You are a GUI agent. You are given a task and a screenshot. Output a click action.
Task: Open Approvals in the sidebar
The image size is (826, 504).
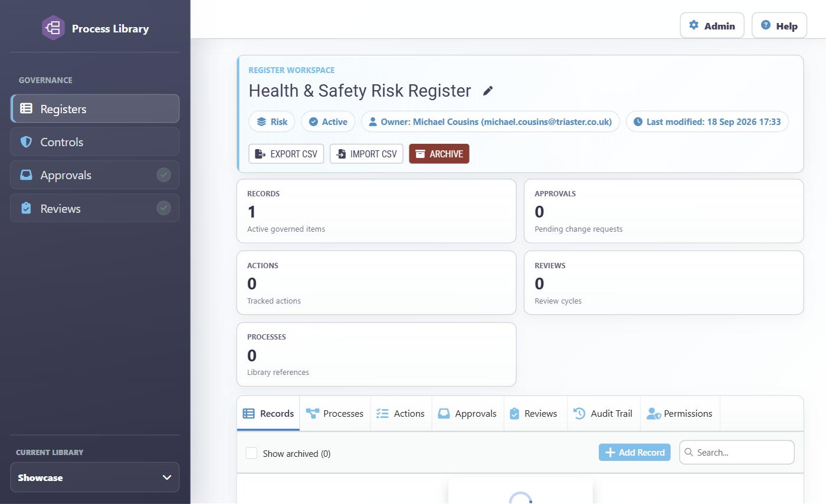coord(95,175)
